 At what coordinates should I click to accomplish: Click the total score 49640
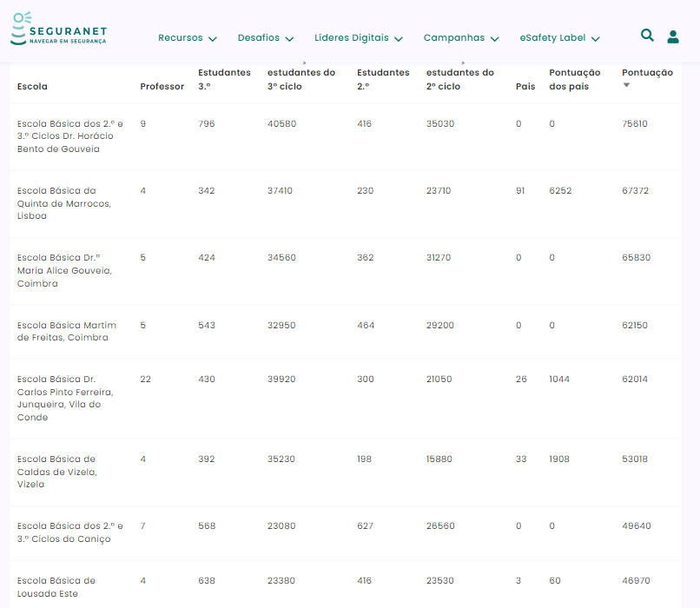coord(636,525)
